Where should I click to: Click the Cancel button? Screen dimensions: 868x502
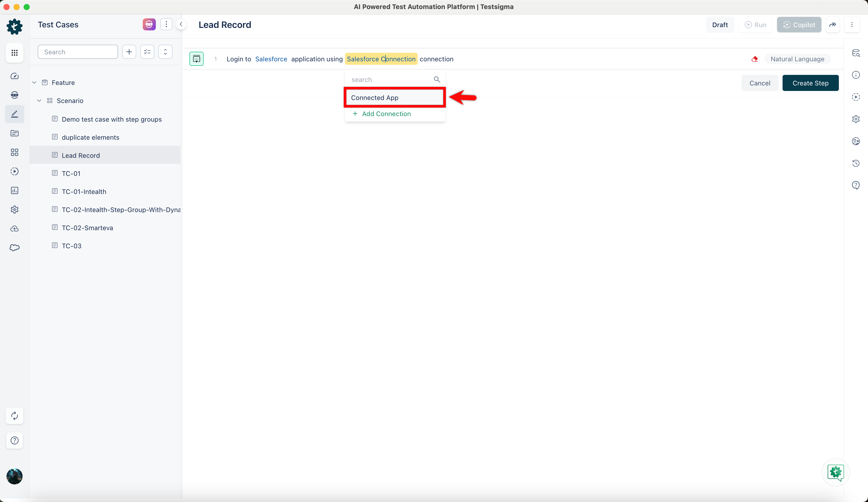point(760,83)
